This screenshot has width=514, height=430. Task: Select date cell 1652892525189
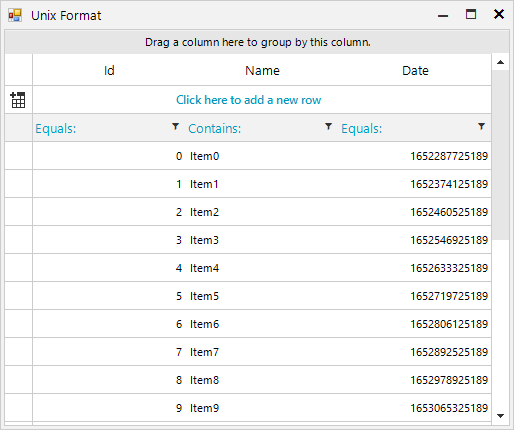(x=415, y=352)
